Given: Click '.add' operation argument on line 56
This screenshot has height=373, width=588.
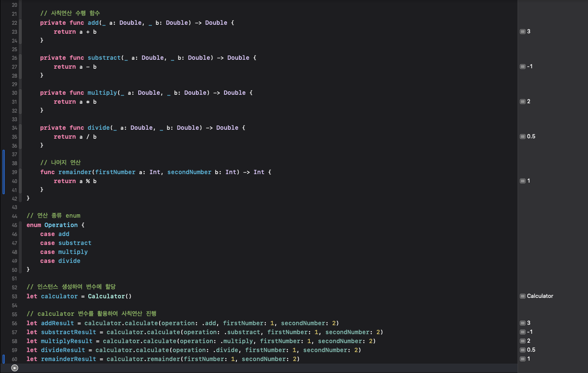Looking at the screenshot, I should 210,323.
